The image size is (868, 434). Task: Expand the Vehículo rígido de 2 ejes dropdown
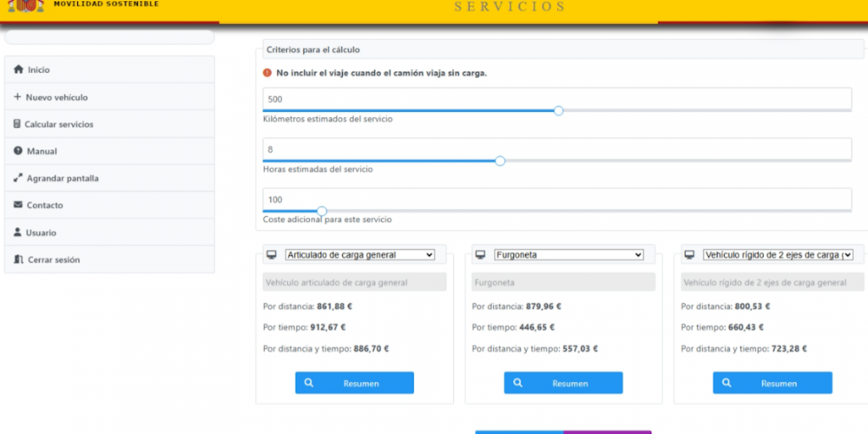point(778,255)
